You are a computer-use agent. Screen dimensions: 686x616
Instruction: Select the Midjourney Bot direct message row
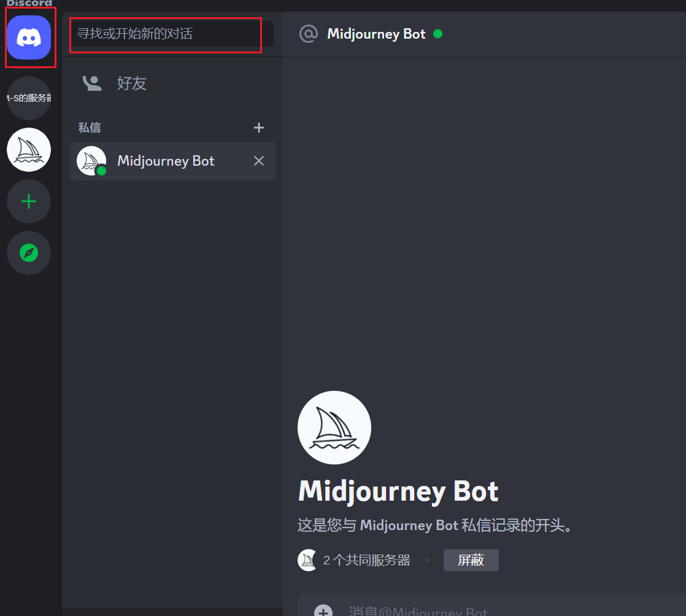click(x=172, y=161)
